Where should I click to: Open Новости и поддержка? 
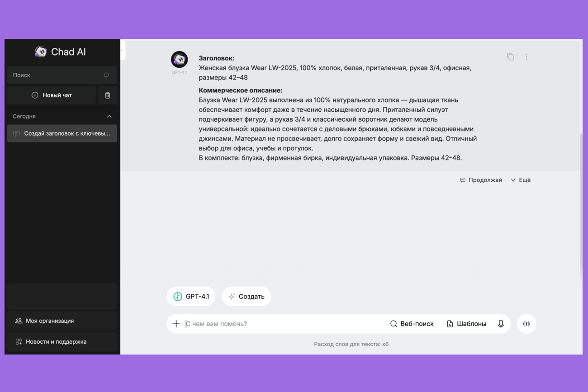click(x=62, y=342)
